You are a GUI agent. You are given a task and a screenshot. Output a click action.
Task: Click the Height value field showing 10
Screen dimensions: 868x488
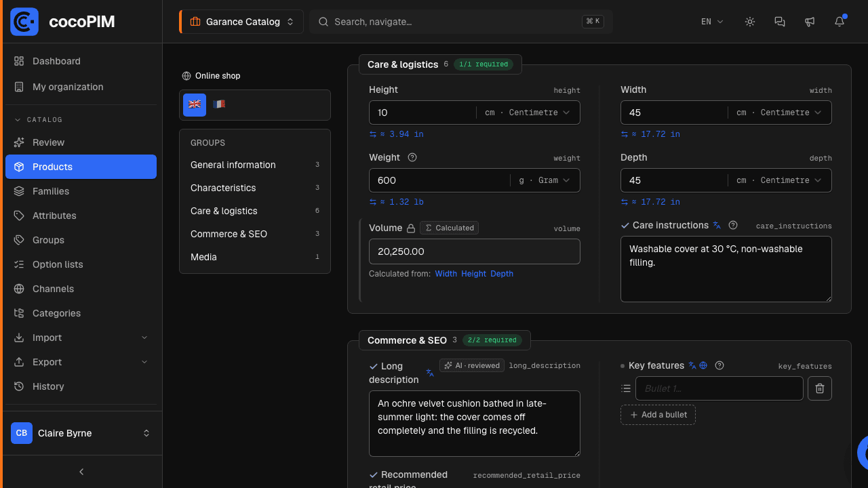pyautogui.click(x=422, y=113)
